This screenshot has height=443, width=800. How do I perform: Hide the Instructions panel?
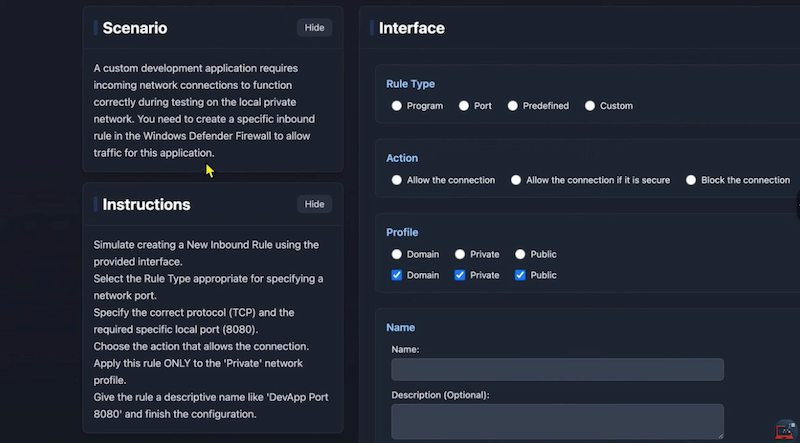click(314, 204)
